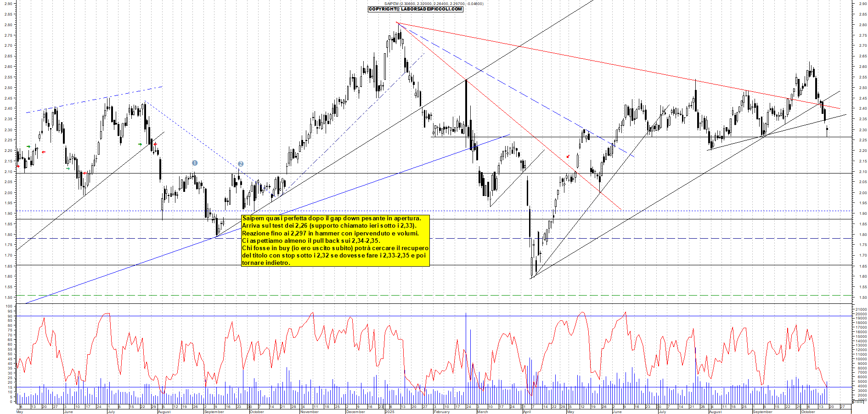Select the red arrow on the 2.10 level
Viewport: 868px width, 414px height.
point(85,173)
